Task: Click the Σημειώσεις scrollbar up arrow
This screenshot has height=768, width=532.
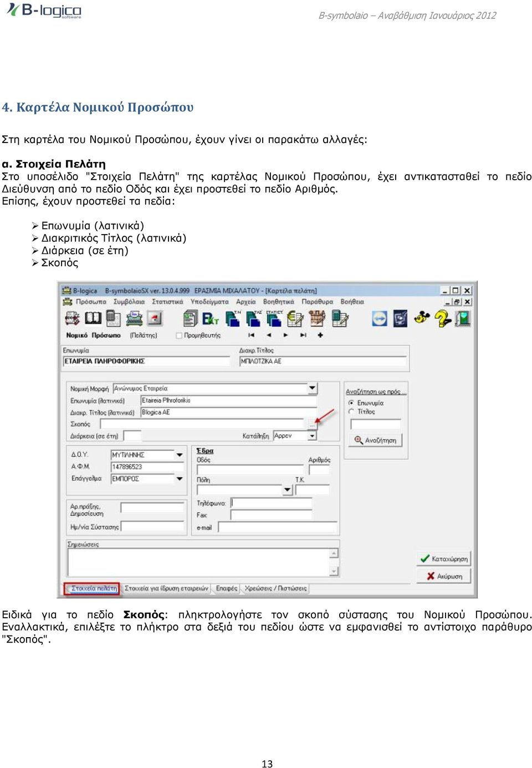Action: 334,553
